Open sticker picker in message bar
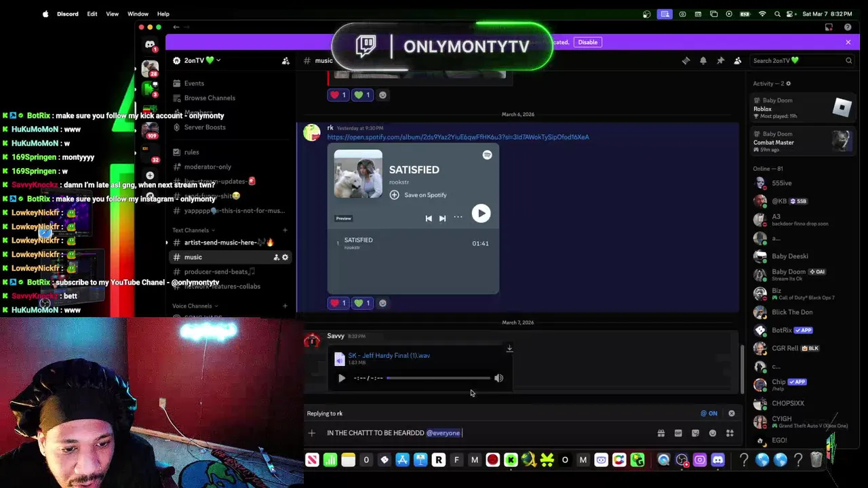This screenshot has width=868, height=488. point(695,433)
